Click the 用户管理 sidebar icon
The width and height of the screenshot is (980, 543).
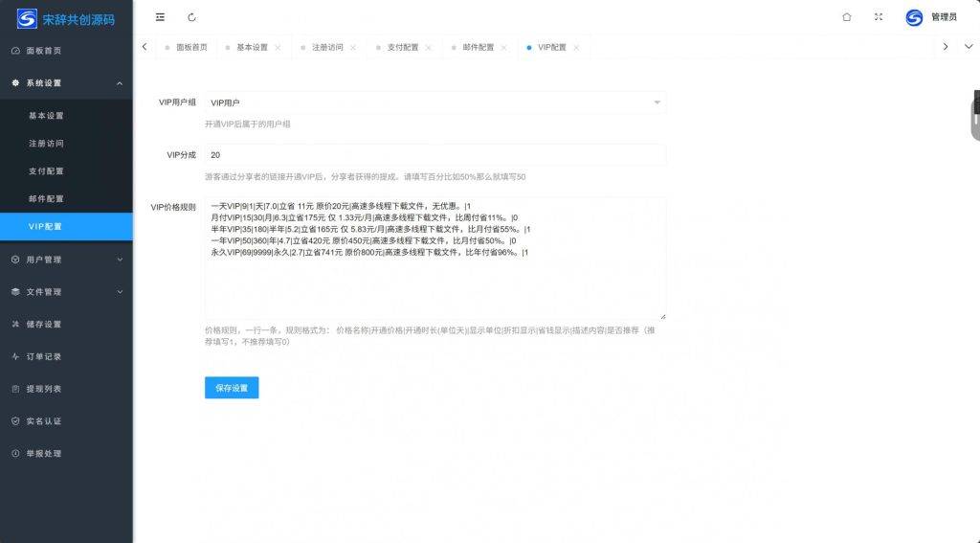coord(15,259)
